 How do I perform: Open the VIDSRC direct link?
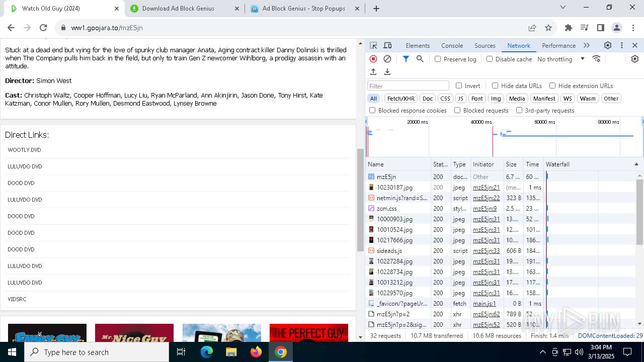pos(17,299)
